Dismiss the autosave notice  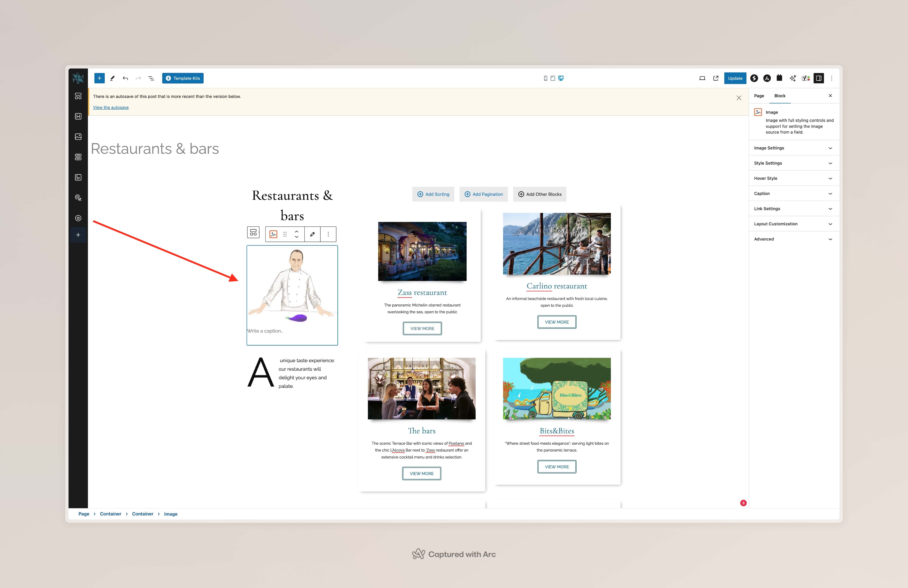pyautogui.click(x=739, y=98)
